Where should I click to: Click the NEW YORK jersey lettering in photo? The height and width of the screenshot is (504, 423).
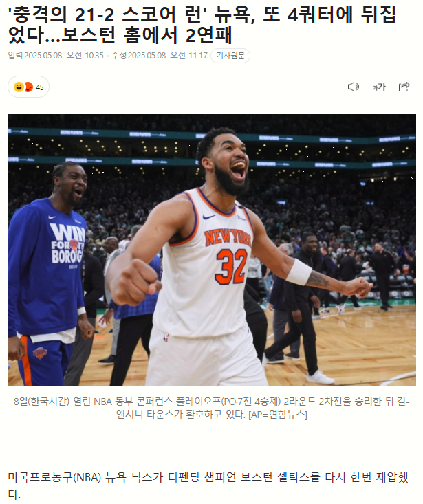tap(228, 237)
